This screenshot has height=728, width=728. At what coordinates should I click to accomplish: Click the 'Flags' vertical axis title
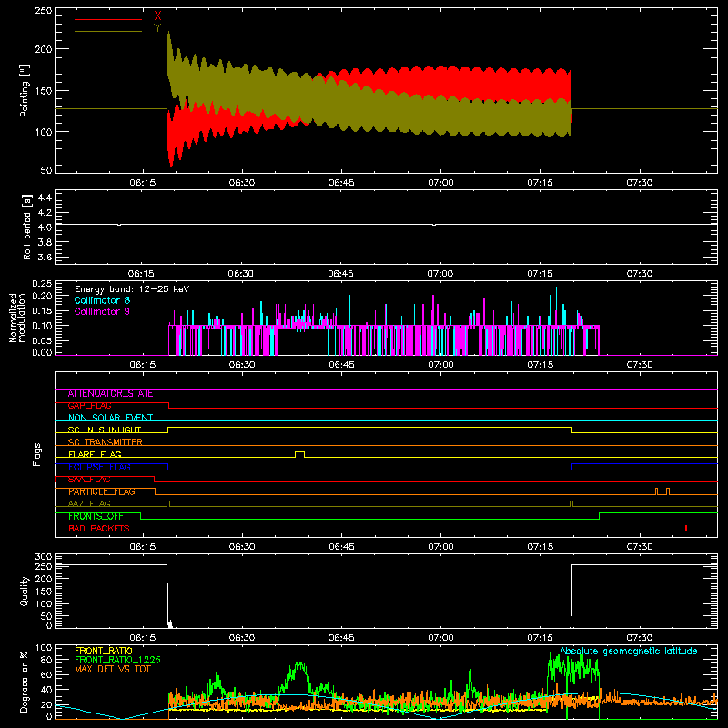coord(37,454)
